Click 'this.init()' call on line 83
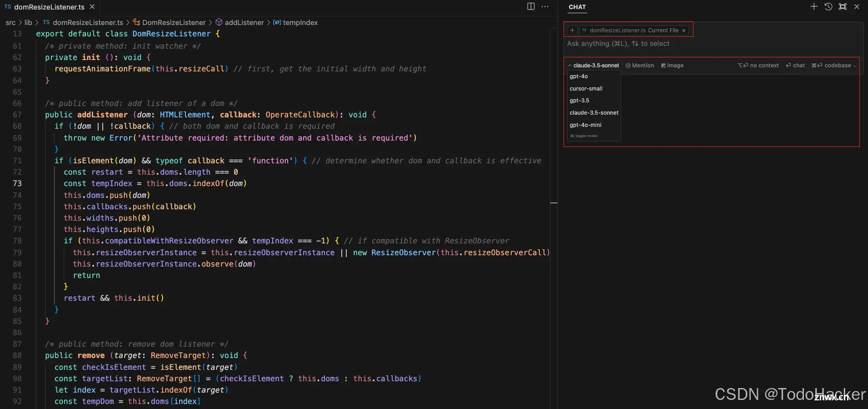Screen dimensions: 868x409 139,298
